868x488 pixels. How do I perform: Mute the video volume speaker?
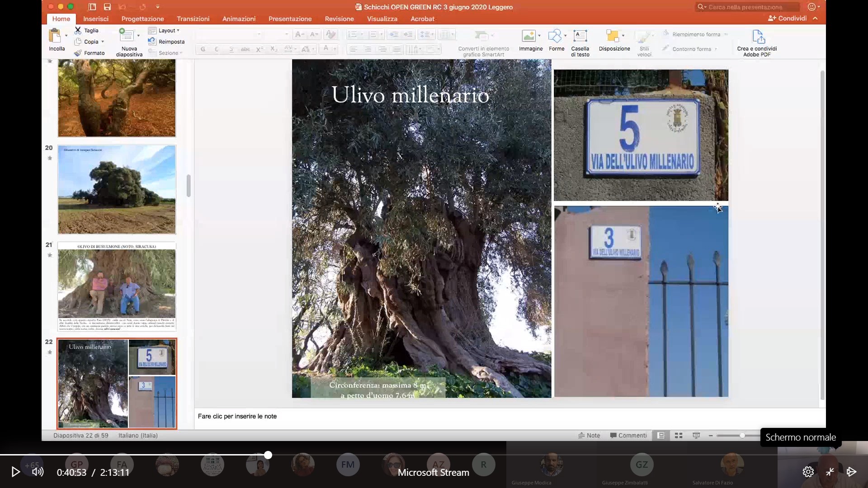tap(38, 472)
